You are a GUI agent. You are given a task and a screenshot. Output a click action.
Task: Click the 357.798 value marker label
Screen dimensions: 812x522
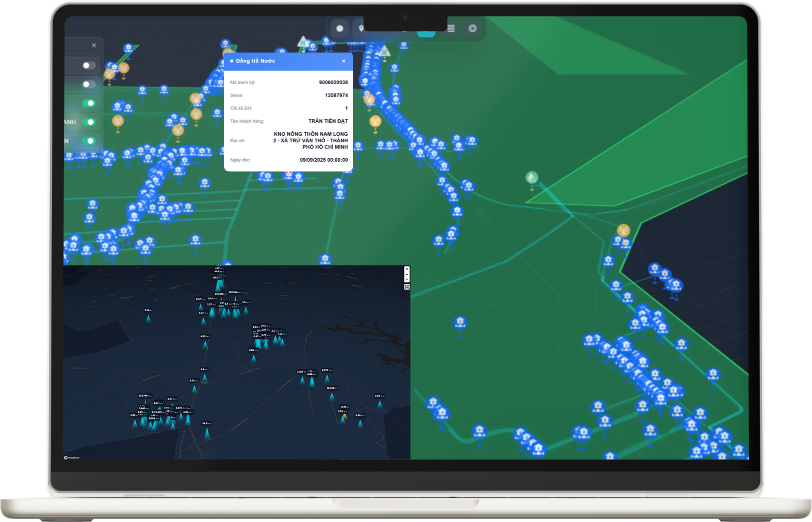[143, 396]
